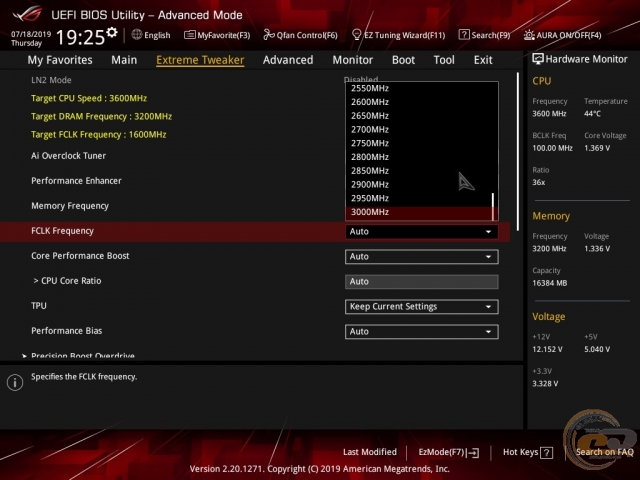Choose 2650MHz from the frequency list
640x480 pixels.
point(419,116)
